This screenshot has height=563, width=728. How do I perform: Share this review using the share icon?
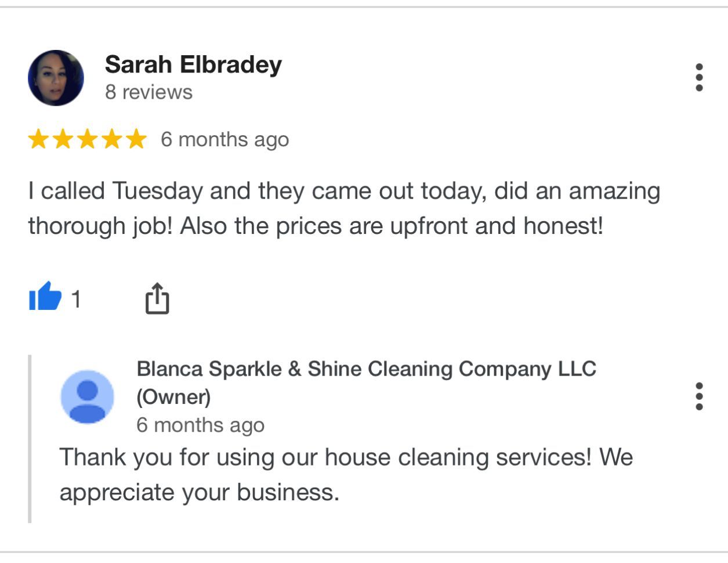pyautogui.click(x=157, y=298)
